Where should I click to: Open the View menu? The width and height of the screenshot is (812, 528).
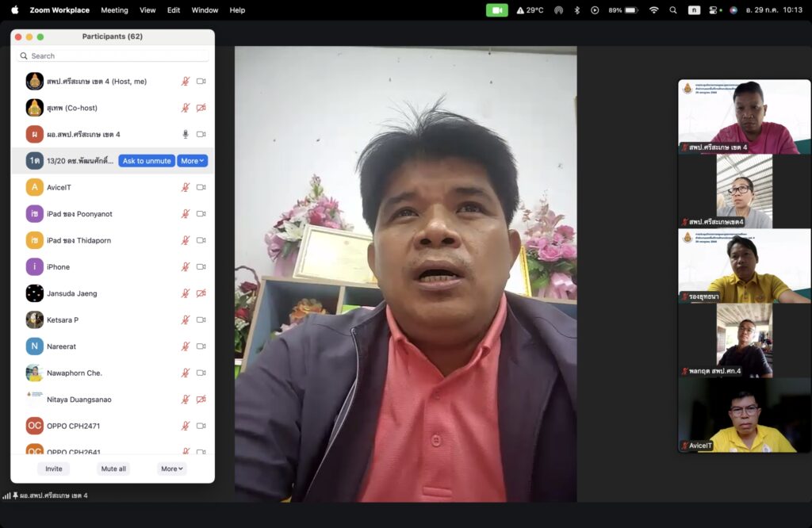pos(147,10)
